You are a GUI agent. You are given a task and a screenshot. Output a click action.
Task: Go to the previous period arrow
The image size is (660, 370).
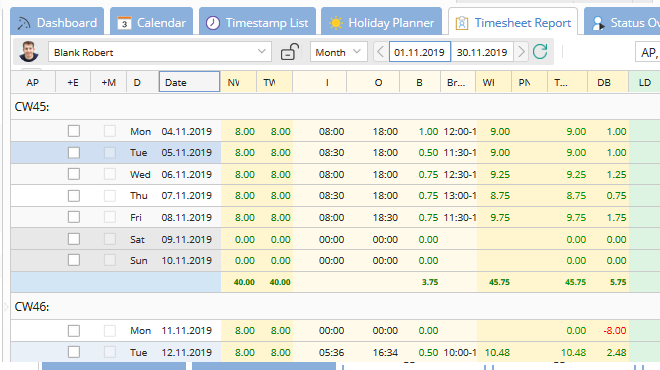pyautogui.click(x=381, y=52)
